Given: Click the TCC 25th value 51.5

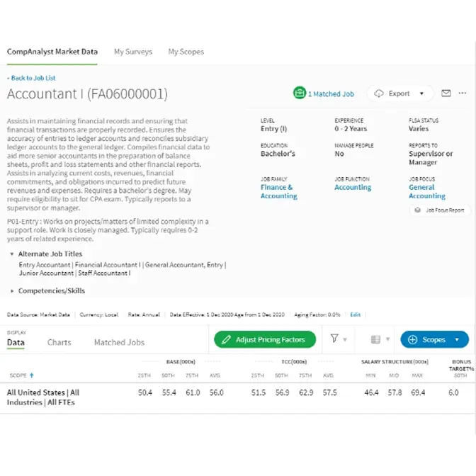Looking at the screenshot, I should [259, 392].
